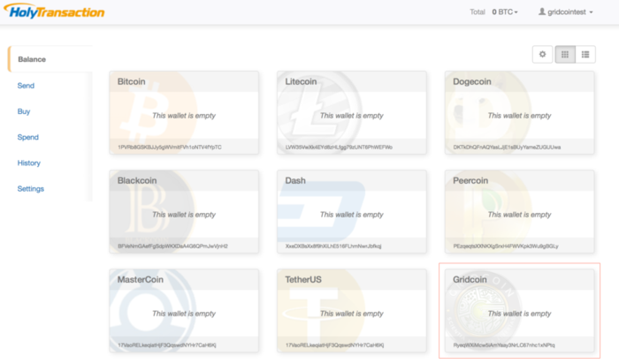Image resolution: width=619 pixels, height=364 pixels.
Task: Click 'This wallet is empty' in Gridcoin card
Action: [x=520, y=314]
